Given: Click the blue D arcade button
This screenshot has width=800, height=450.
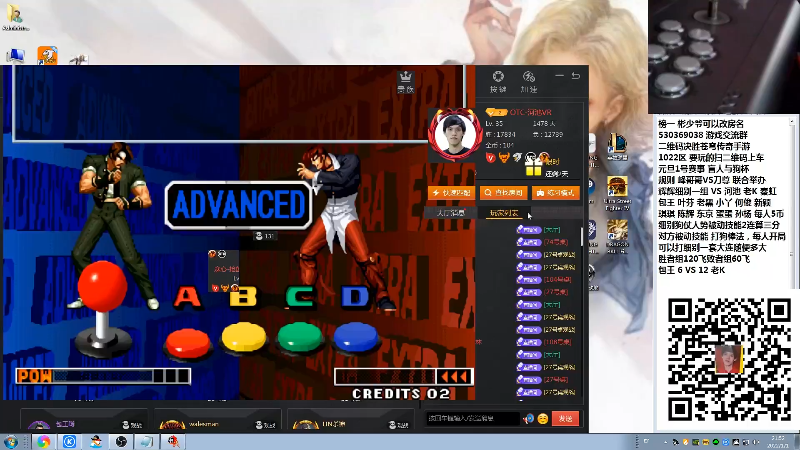Looking at the screenshot, I should pos(356,338).
